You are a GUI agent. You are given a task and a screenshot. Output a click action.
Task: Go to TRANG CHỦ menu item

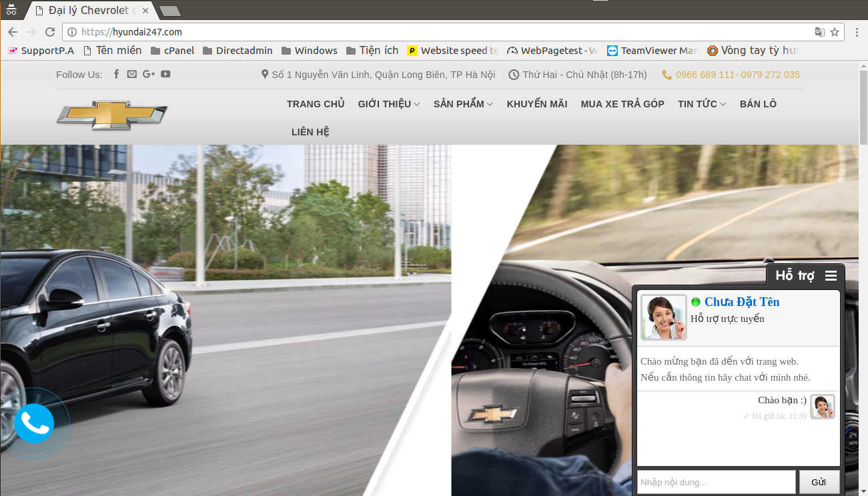[316, 104]
